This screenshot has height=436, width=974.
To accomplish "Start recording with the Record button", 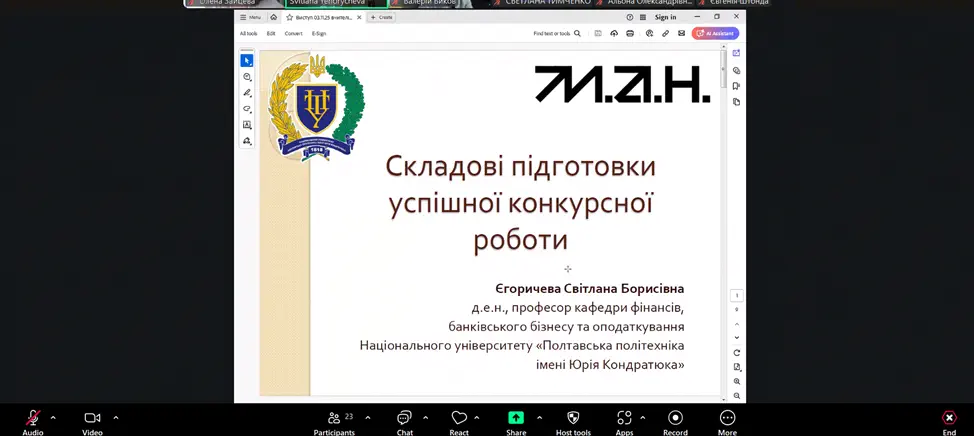I will tap(675, 418).
